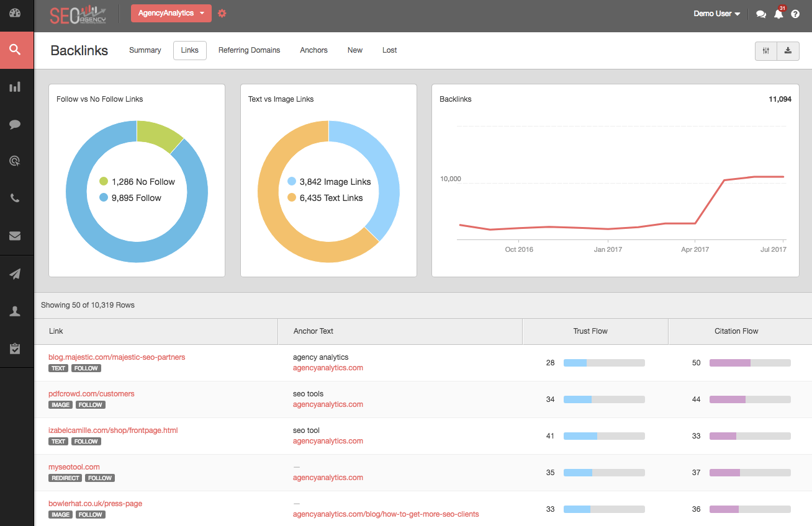Open campaign settings gear icon
The image size is (812, 526).
point(222,13)
